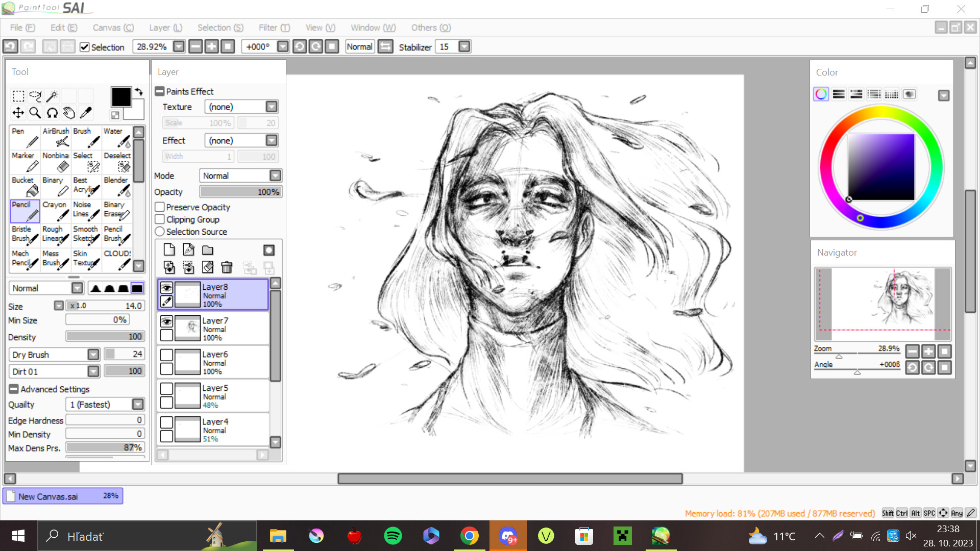Open the layer Mode dropdown
This screenshot has height=551, width=980.
[x=275, y=176]
